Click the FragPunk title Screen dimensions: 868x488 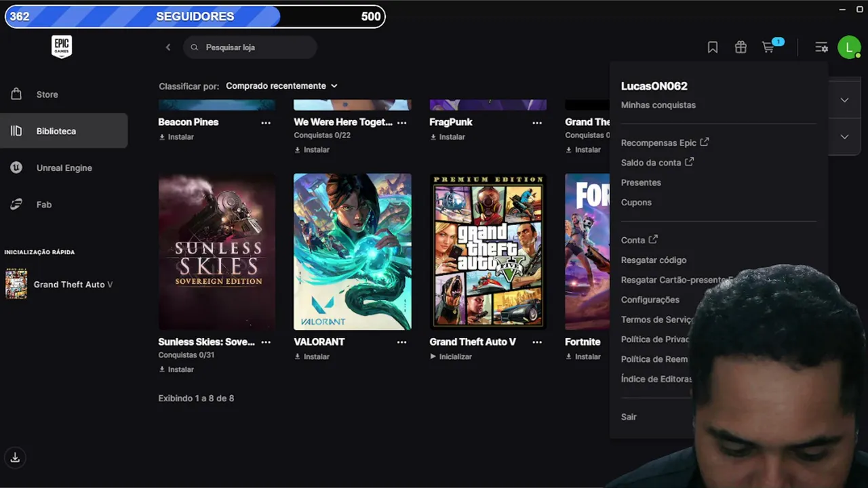pos(451,122)
